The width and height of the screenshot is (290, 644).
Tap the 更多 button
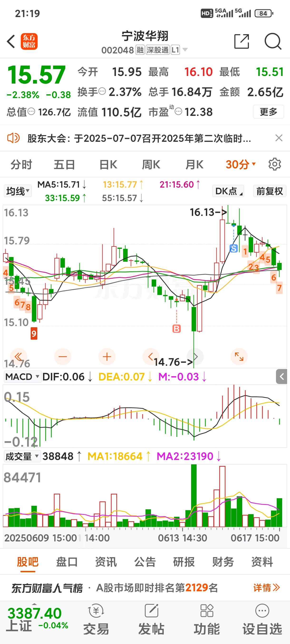tap(268, 112)
